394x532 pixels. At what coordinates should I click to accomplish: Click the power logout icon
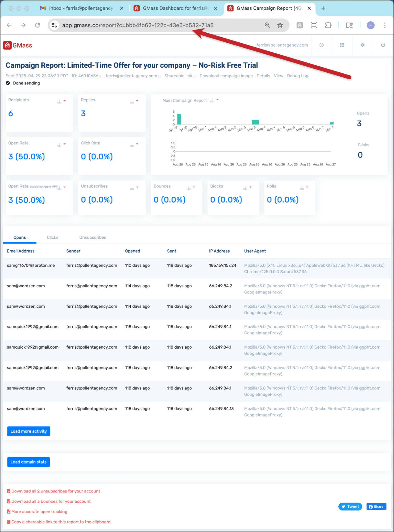coord(383,45)
